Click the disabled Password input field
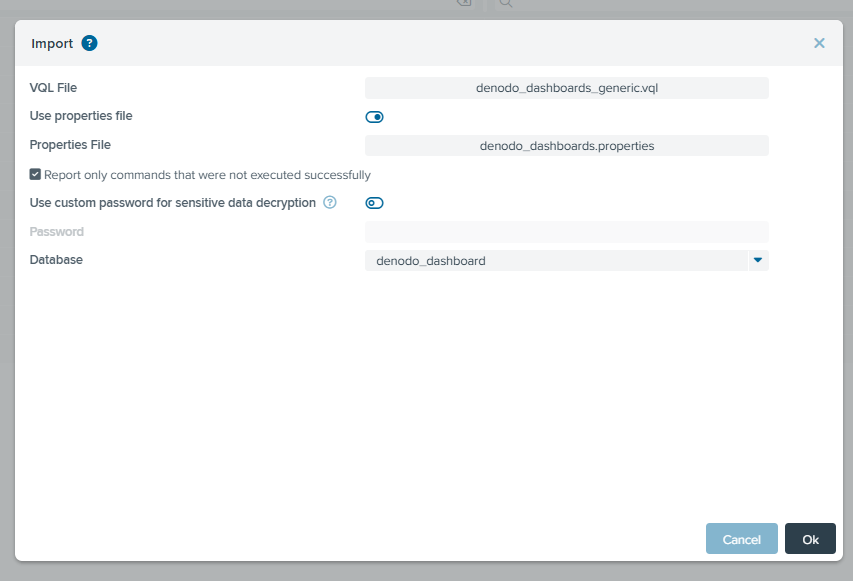 (x=566, y=232)
